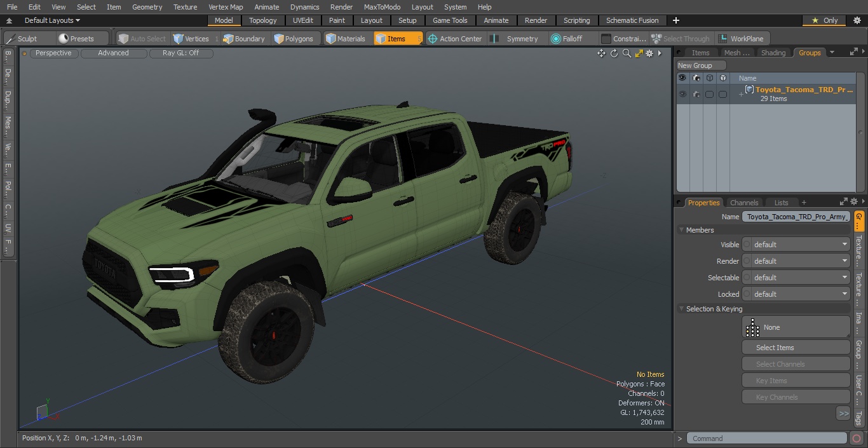Click the viewport pan/move icon
868x448 pixels.
tap(601, 53)
